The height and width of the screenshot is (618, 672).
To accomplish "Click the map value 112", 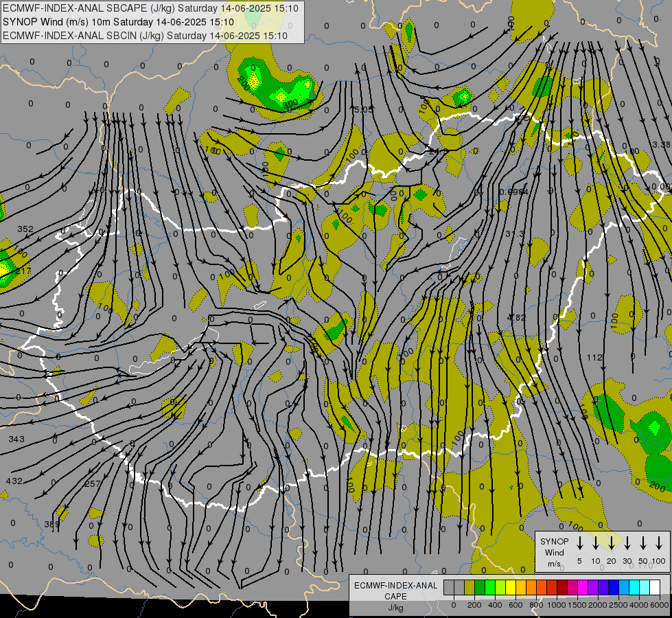I will coord(594,357).
